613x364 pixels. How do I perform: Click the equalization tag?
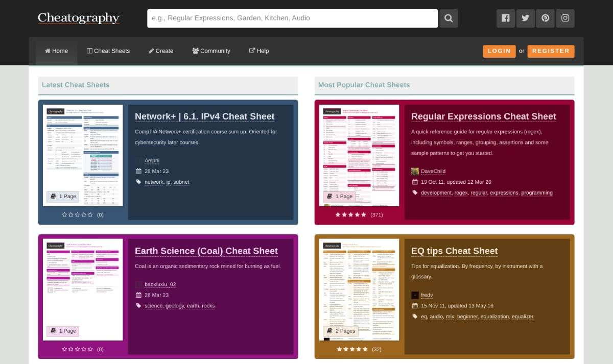click(x=494, y=317)
